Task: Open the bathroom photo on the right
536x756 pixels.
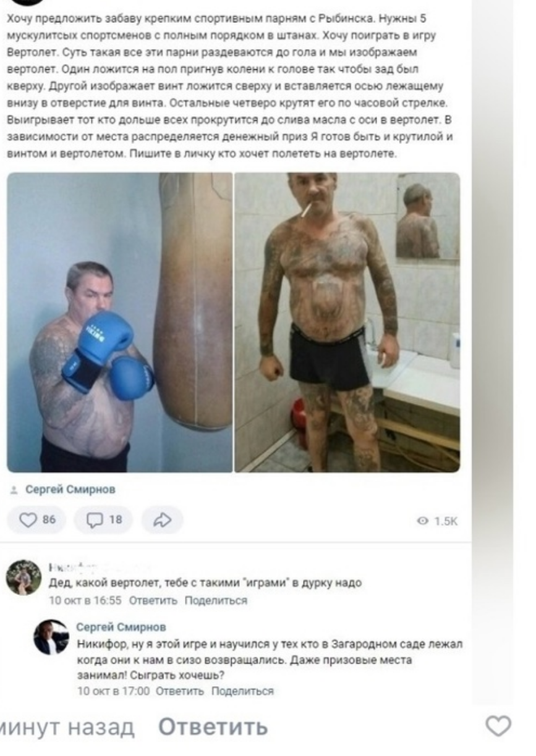Action: [347, 322]
